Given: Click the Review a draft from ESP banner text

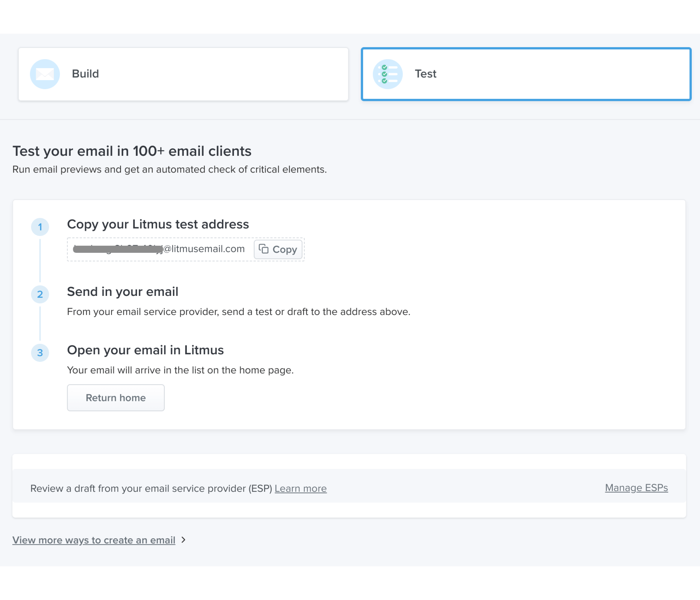Looking at the screenshot, I should pos(151,488).
